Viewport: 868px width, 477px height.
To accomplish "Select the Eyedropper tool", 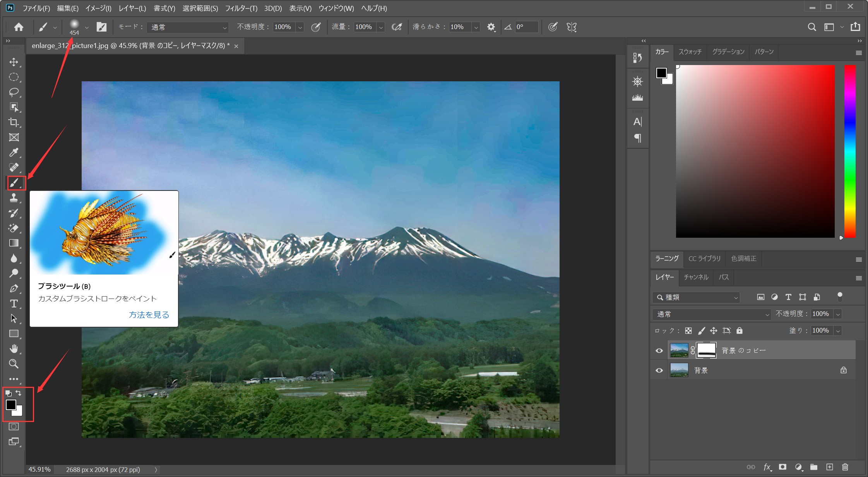I will pyautogui.click(x=14, y=152).
